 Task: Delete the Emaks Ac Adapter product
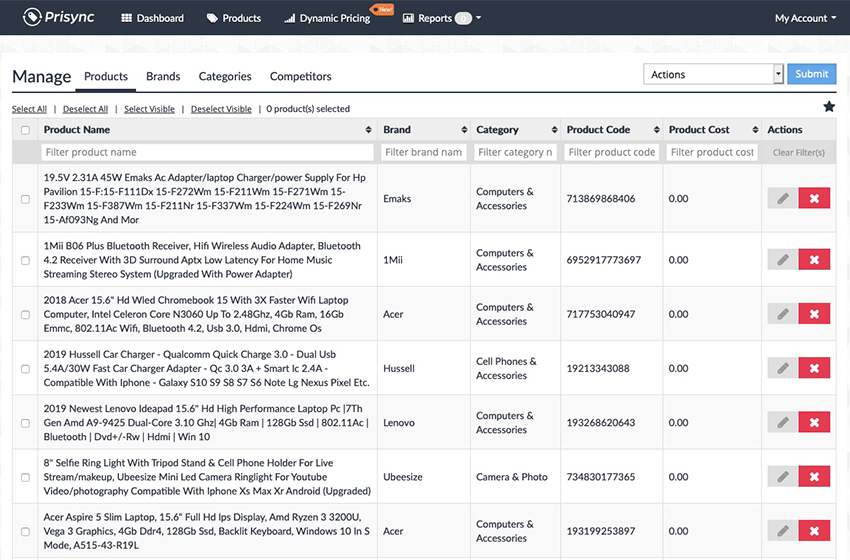[814, 198]
